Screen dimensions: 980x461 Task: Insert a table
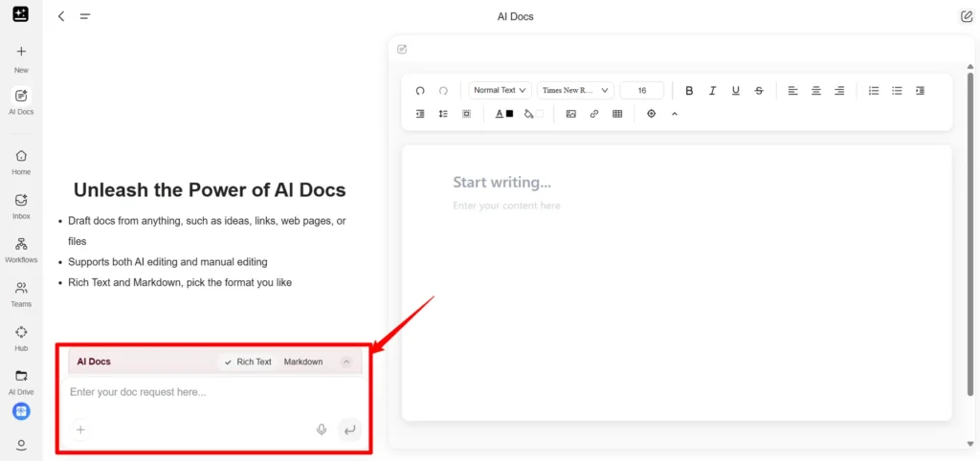click(617, 114)
